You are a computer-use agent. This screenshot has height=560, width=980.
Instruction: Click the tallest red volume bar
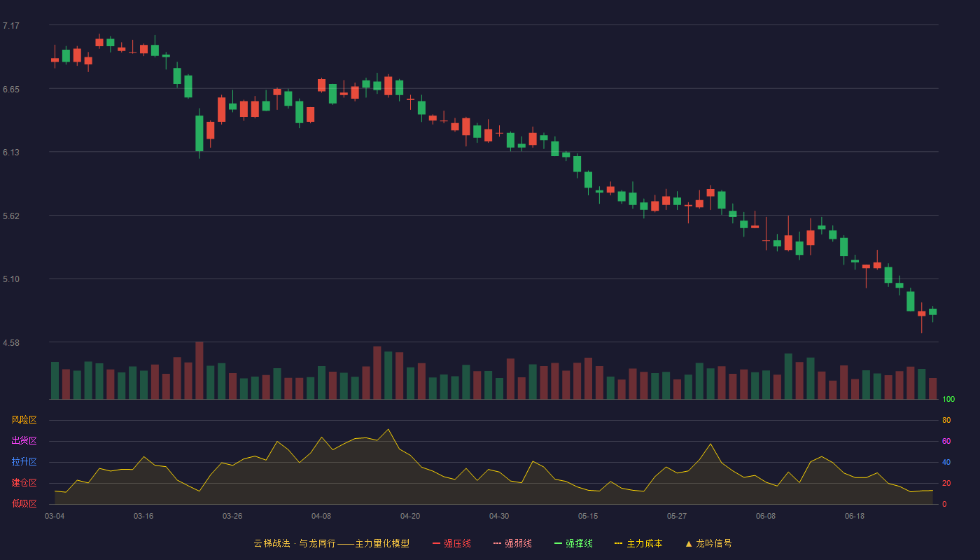pos(199,370)
